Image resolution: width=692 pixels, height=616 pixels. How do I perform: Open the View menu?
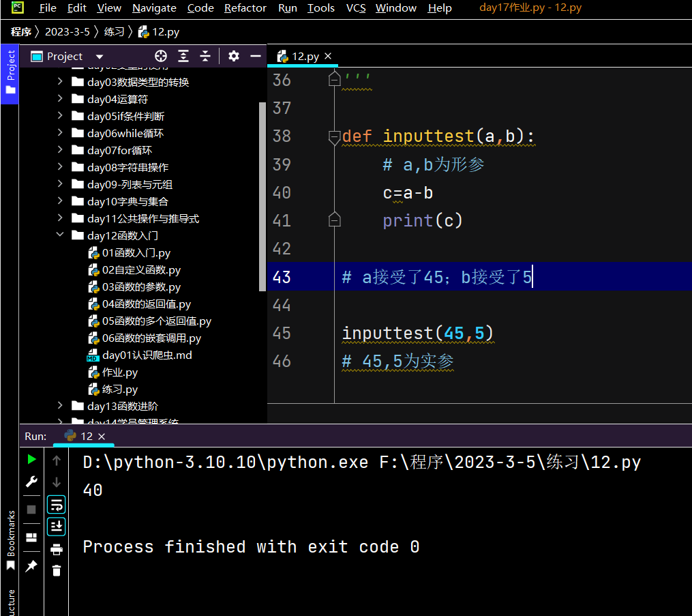[109, 8]
